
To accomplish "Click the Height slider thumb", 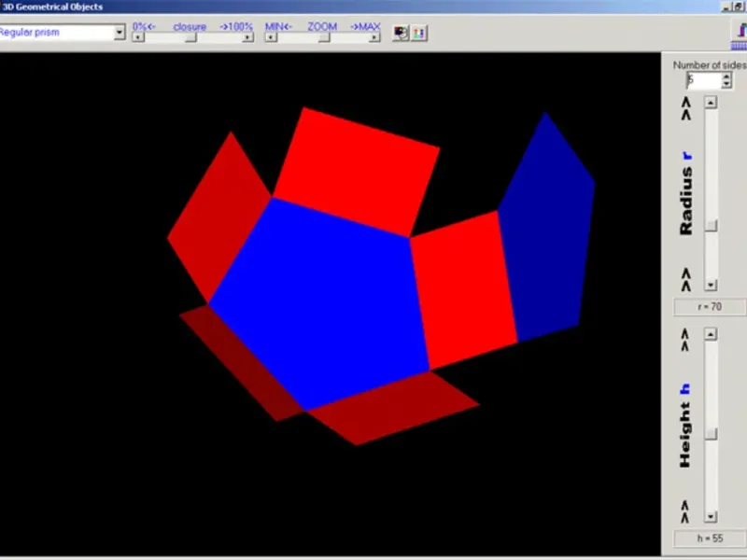I will 711,433.
